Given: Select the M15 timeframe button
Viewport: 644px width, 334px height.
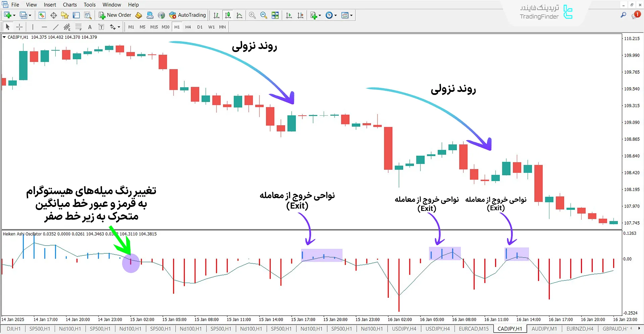Looking at the screenshot, I should [154, 27].
